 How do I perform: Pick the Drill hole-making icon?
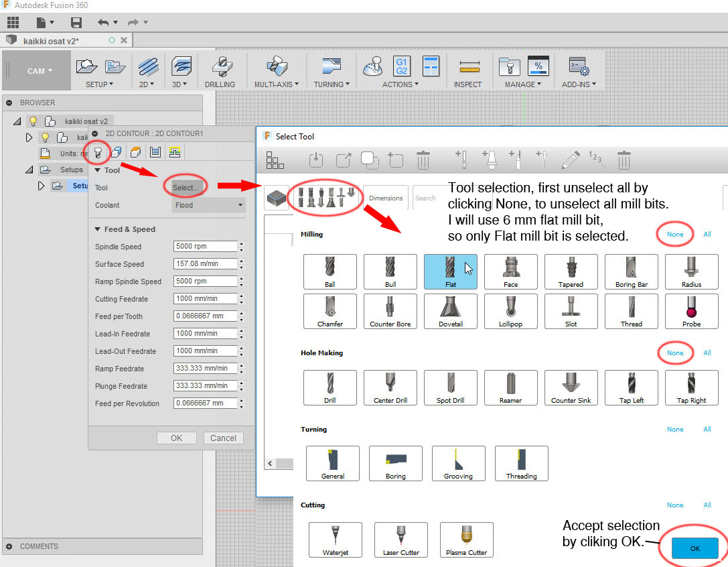[330, 387]
